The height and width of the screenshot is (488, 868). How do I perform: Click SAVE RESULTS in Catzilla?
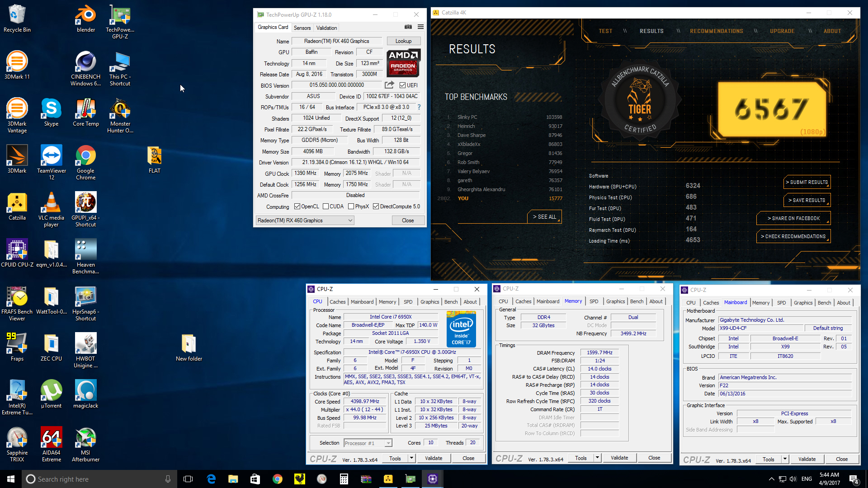point(807,200)
